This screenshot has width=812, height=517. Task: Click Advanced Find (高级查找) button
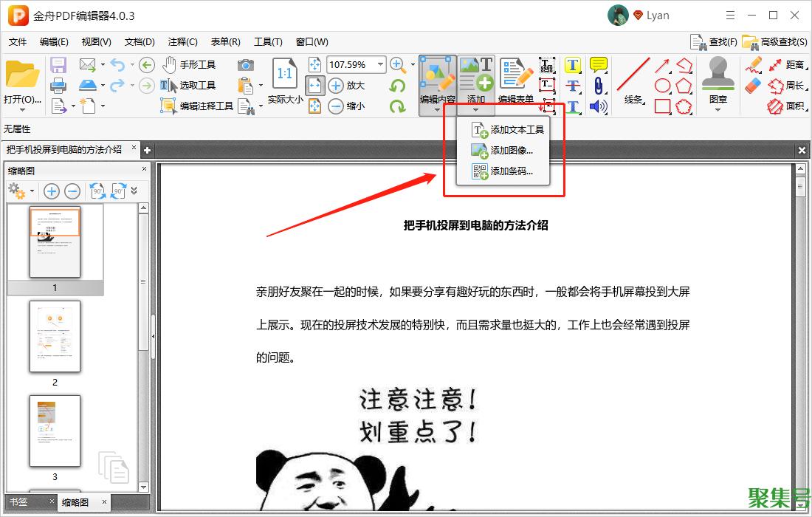pyautogui.click(x=775, y=41)
